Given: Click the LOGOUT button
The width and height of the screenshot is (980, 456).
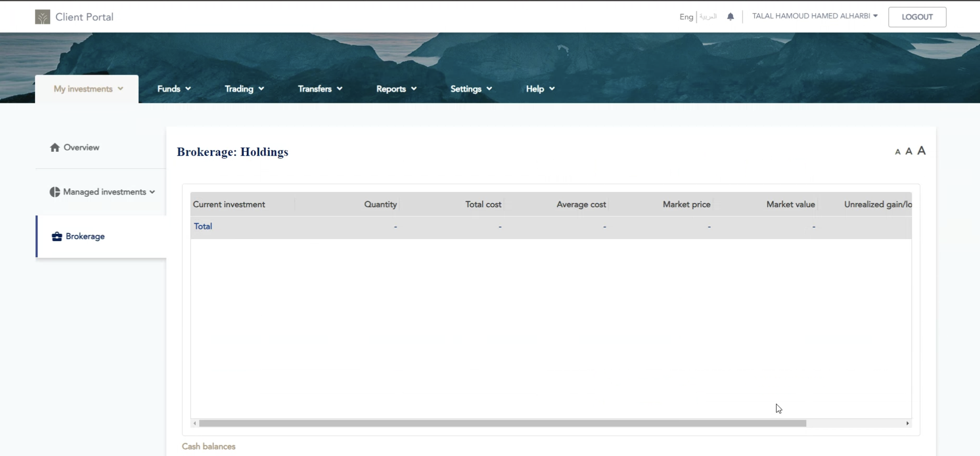Looking at the screenshot, I should coord(917,17).
